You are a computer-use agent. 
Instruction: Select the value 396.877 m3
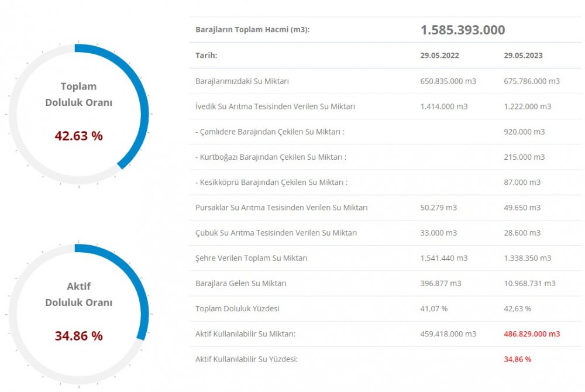point(441,283)
